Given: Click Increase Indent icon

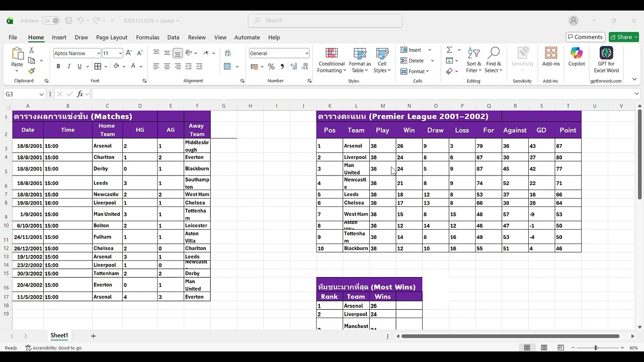Looking at the screenshot, I should click(x=199, y=66).
